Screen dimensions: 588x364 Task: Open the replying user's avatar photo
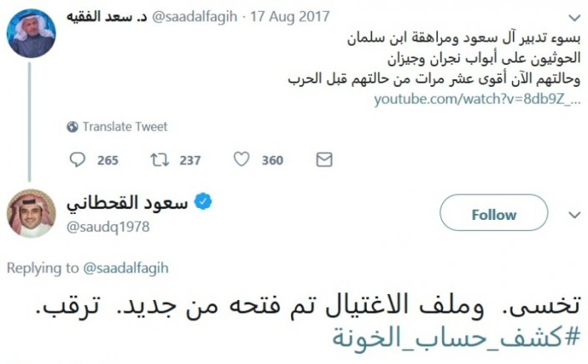pyautogui.click(x=32, y=214)
